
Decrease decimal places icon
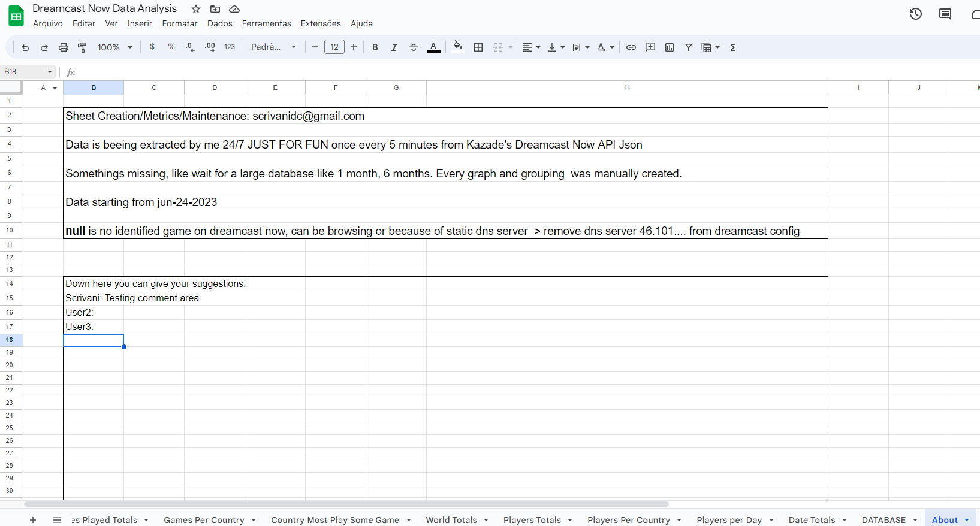click(x=191, y=47)
